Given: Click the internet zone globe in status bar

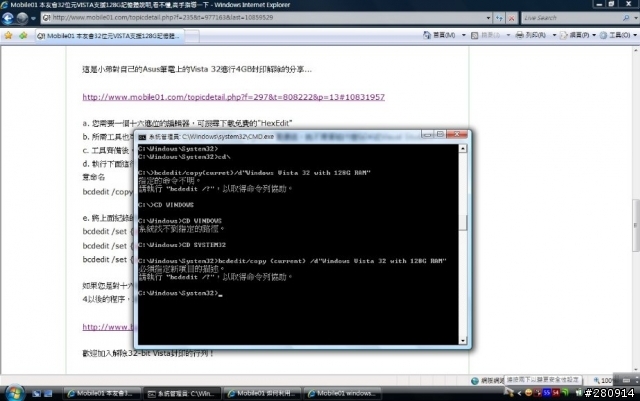Looking at the screenshot, I should [x=475, y=381].
